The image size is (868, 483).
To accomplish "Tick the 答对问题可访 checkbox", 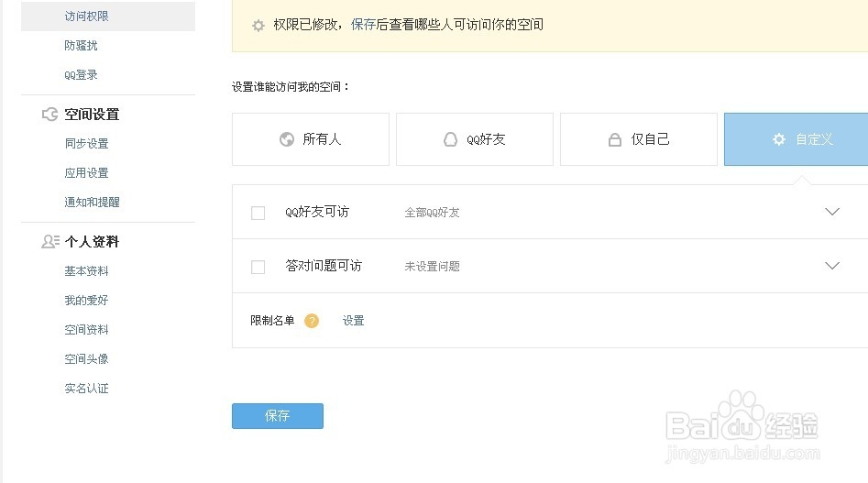I will [258, 267].
